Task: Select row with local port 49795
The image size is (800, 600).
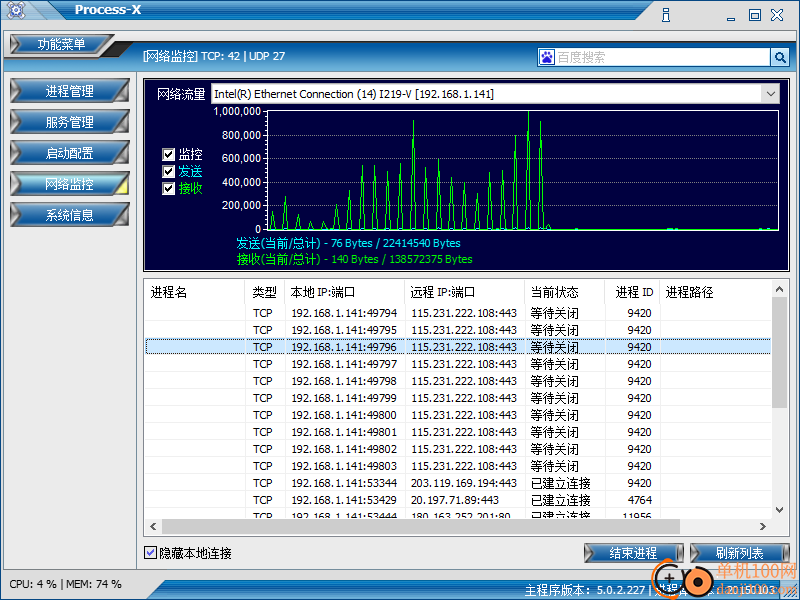Action: (458, 330)
